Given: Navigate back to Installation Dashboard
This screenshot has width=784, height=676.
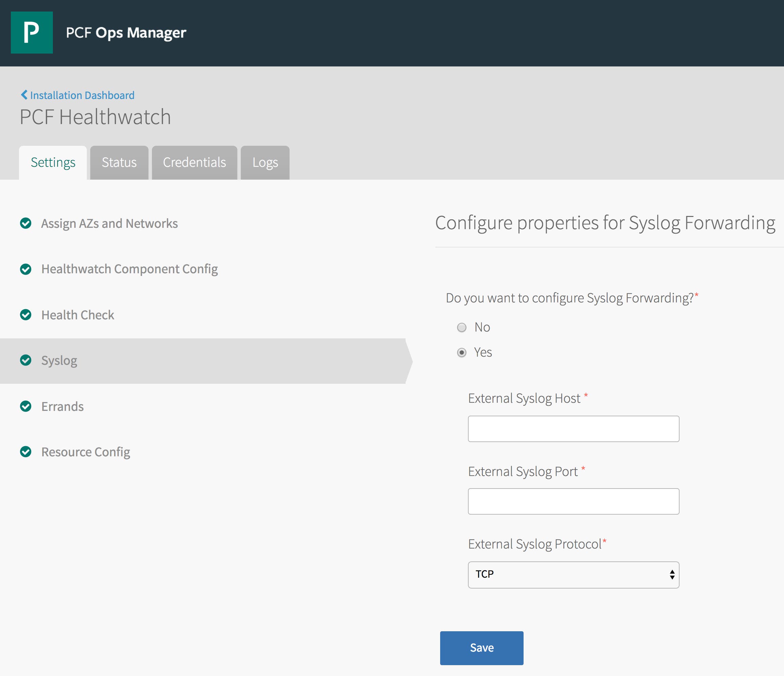Looking at the screenshot, I should click(82, 95).
